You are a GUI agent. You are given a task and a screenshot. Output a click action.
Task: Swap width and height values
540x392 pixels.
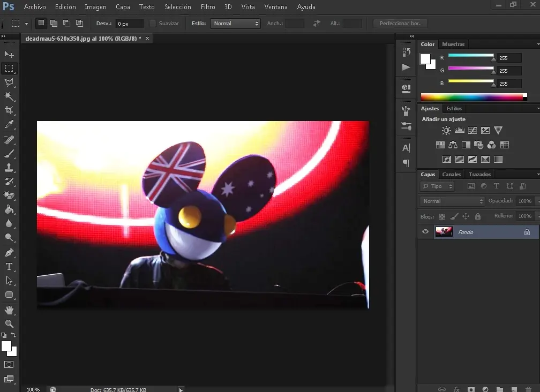[317, 24]
